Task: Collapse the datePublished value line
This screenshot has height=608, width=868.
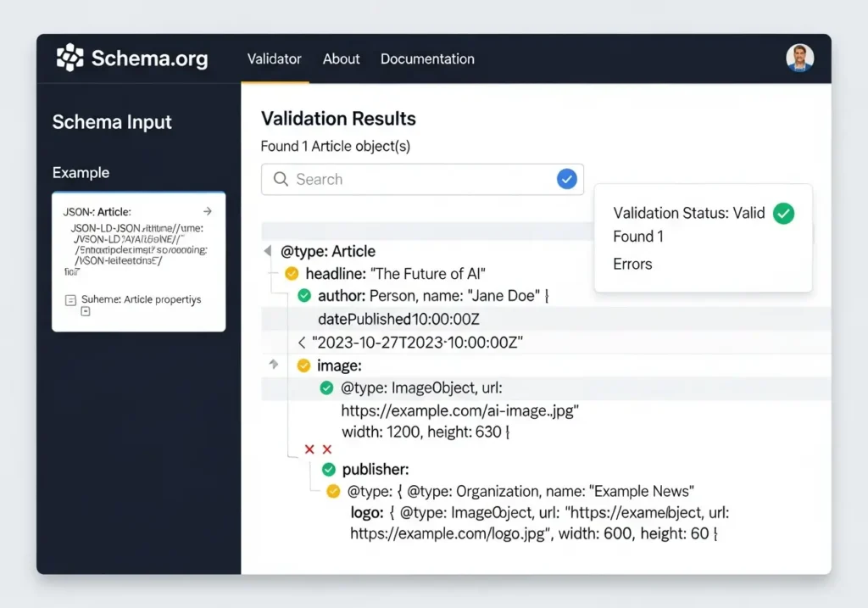Action: [302, 343]
